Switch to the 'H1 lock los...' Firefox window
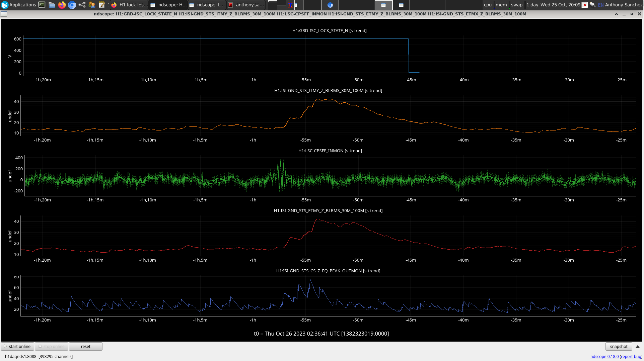Viewport: 644px width, 361px height. 130,5
